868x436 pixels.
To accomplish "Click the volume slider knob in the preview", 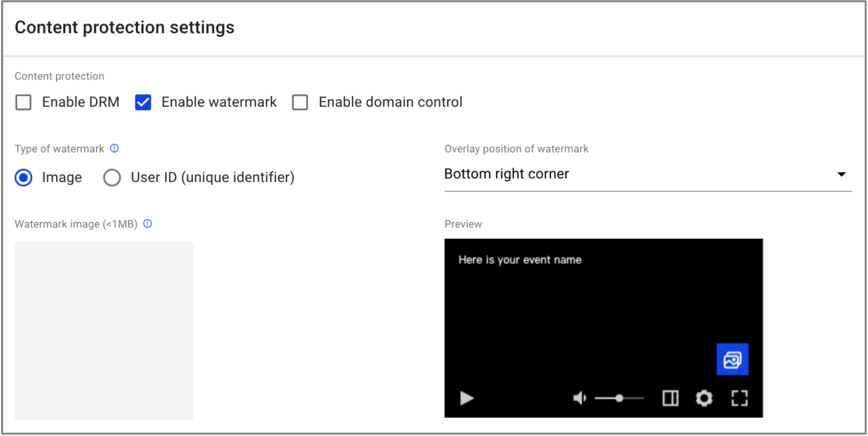I will point(619,399).
